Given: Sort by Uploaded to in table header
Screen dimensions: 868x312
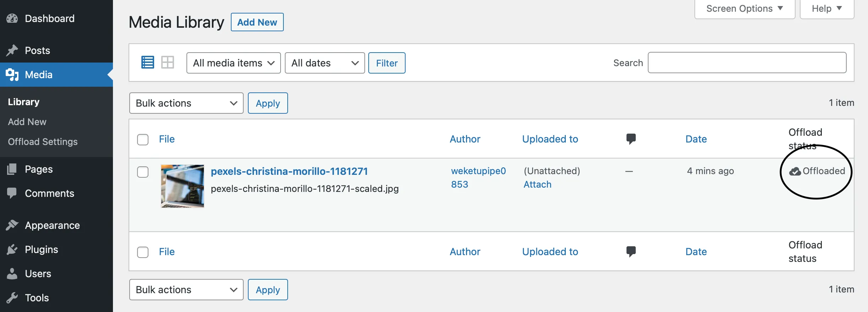Looking at the screenshot, I should 550,139.
